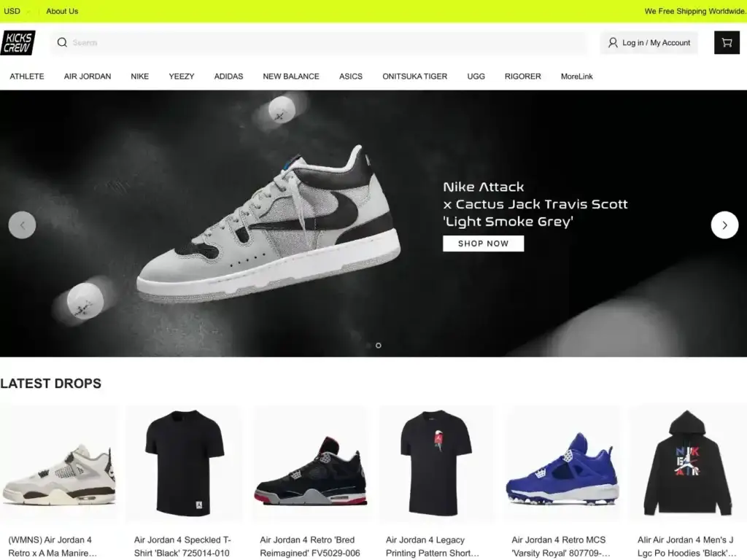Open the New Balance category menu

click(291, 76)
